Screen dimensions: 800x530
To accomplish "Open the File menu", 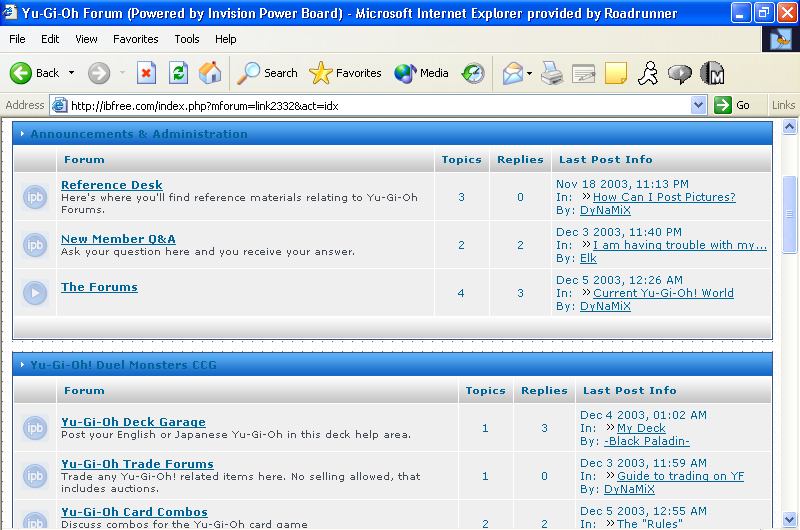I will tap(17, 39).
